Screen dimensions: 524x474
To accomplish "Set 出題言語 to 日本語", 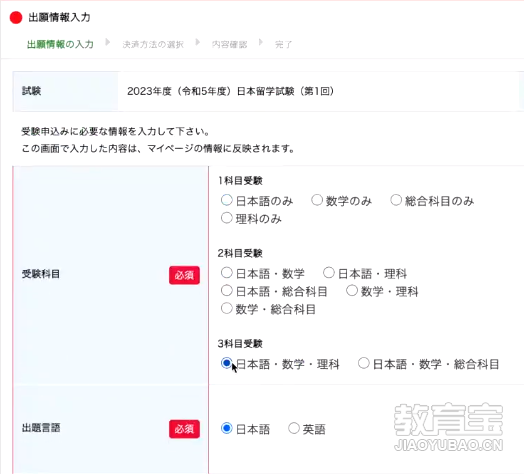I will [x=227, y=428].
